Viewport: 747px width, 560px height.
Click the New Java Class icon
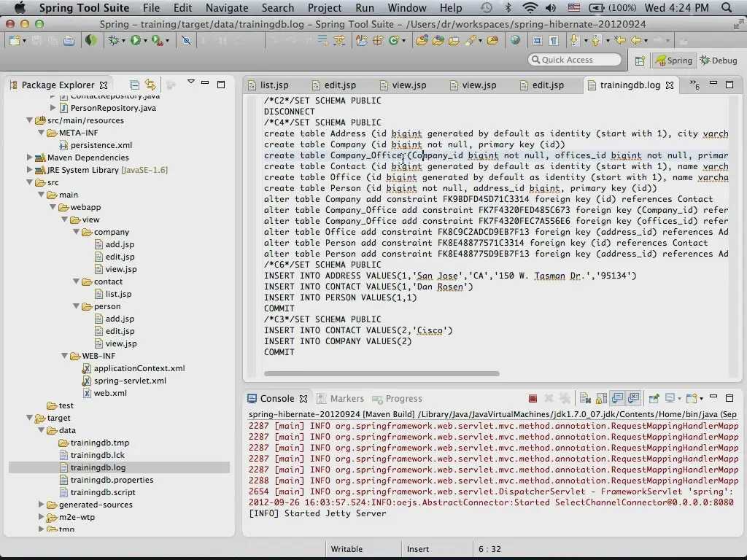point(393,41)
